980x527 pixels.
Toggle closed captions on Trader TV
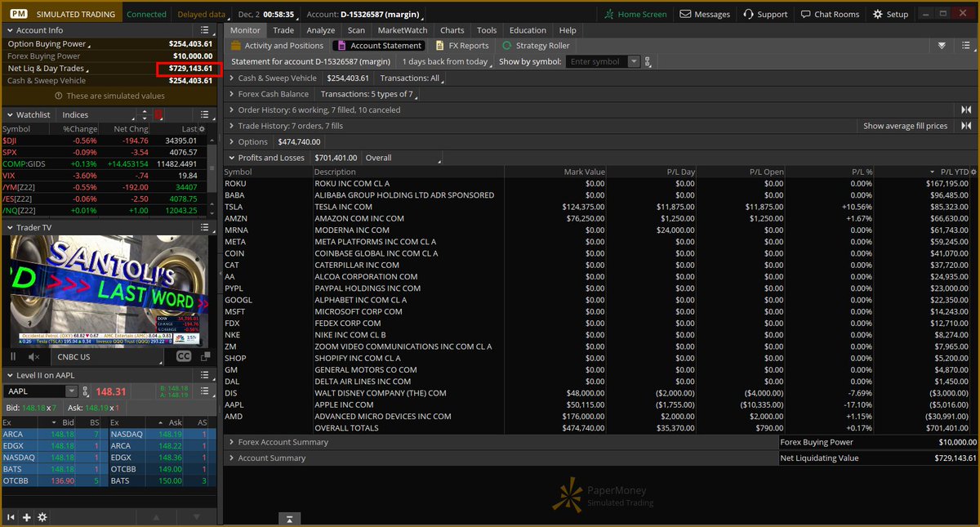tap(184, 357)
